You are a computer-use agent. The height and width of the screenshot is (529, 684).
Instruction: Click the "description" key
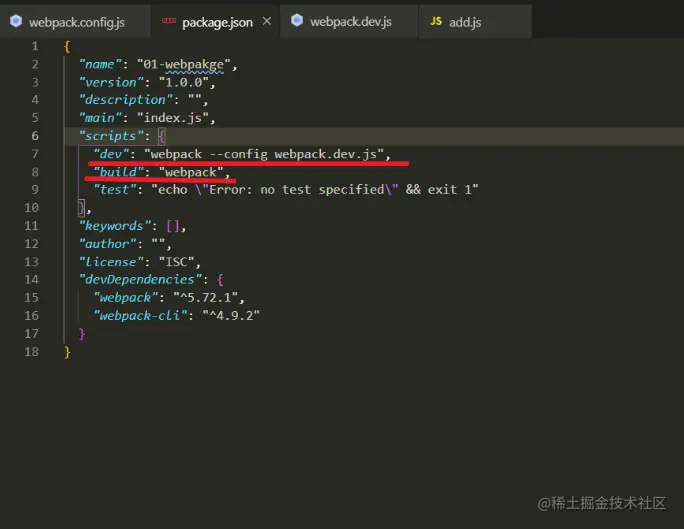coord(125,100)
